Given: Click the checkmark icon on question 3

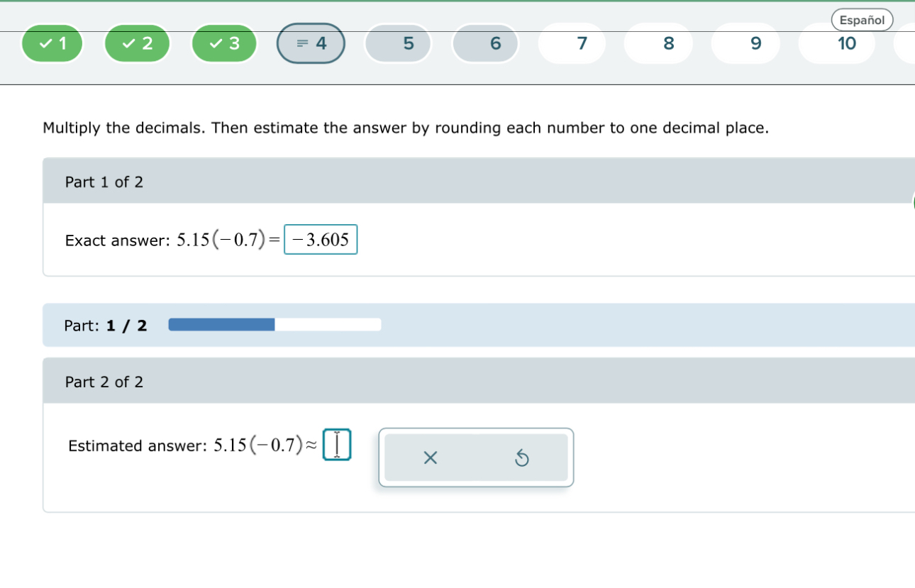Looking at the screenshot, I should tap(214, 43).
